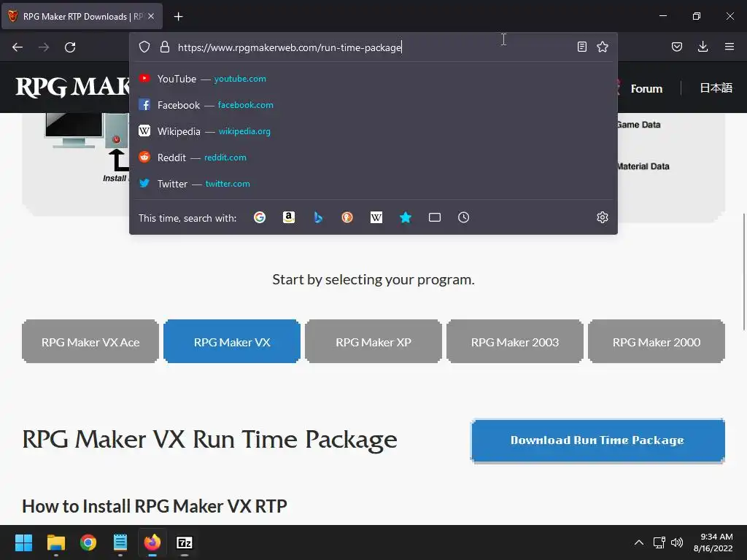This screenshot has width=747, height=560.
Task: Search this time with Wikipedia icon
Action: click(x=376, y=217)
